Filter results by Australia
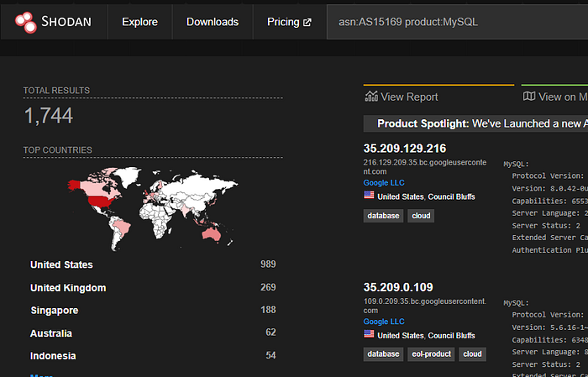Image resolution: width=588 pixels, height=377 pixels. (x=51, y=333)
